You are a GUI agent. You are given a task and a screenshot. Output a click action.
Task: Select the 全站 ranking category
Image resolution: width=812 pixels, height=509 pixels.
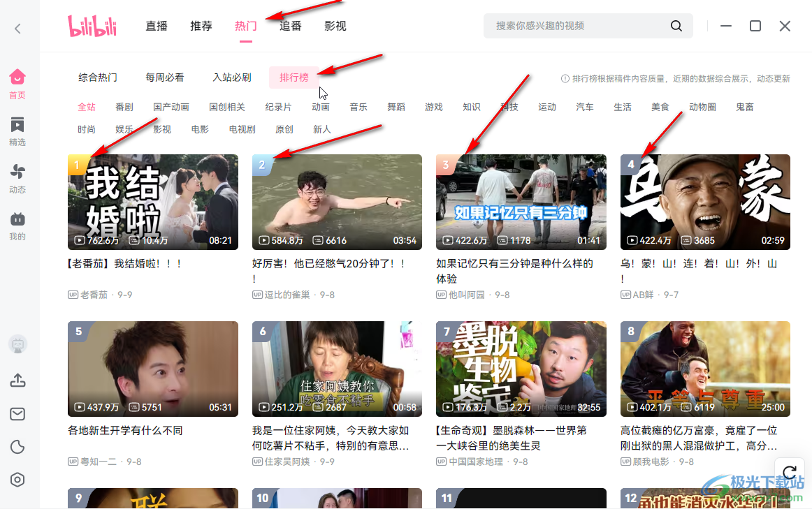click(x=87, y=107)
